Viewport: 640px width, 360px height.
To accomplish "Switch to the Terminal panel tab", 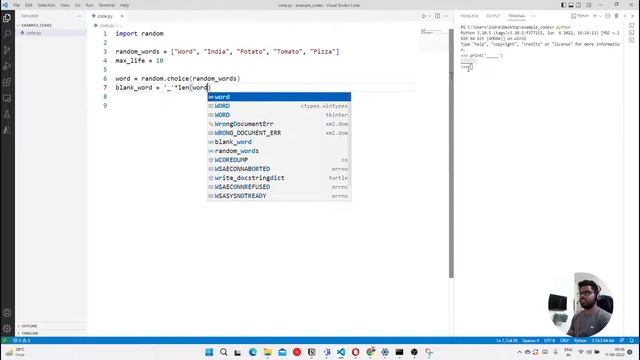I will [516, 16].
